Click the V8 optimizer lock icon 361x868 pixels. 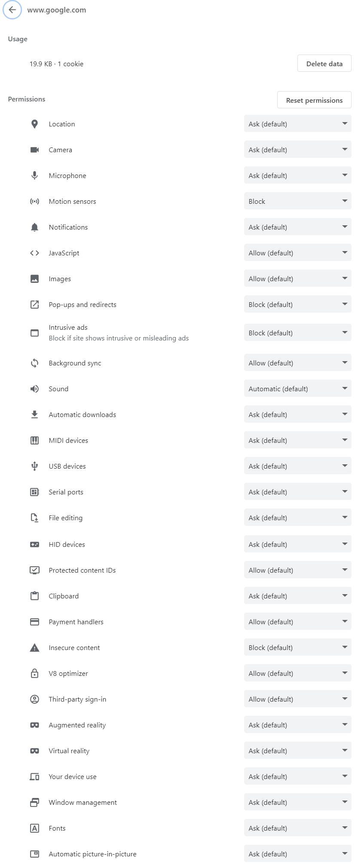tap(35, 673)
